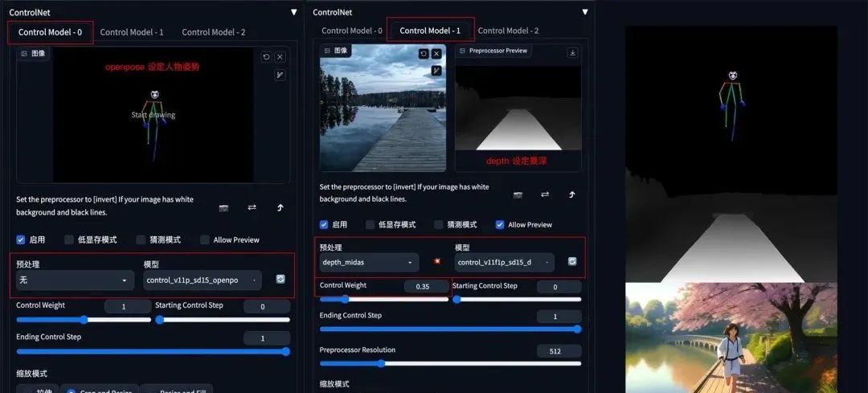Screen dimensions: 868x393
Task: Enable 低显存模式 in the openpose panel
Action: pyautogui.click(x=69, y=239)
